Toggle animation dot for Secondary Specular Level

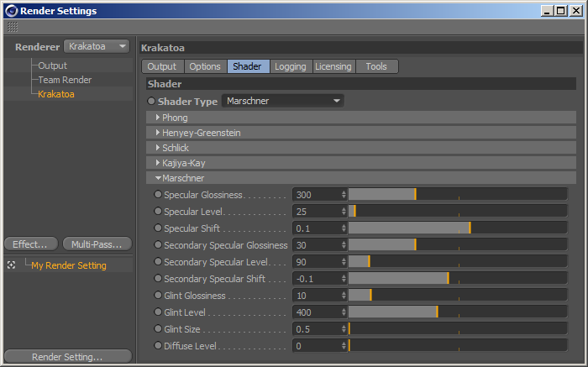click(158, 261)
